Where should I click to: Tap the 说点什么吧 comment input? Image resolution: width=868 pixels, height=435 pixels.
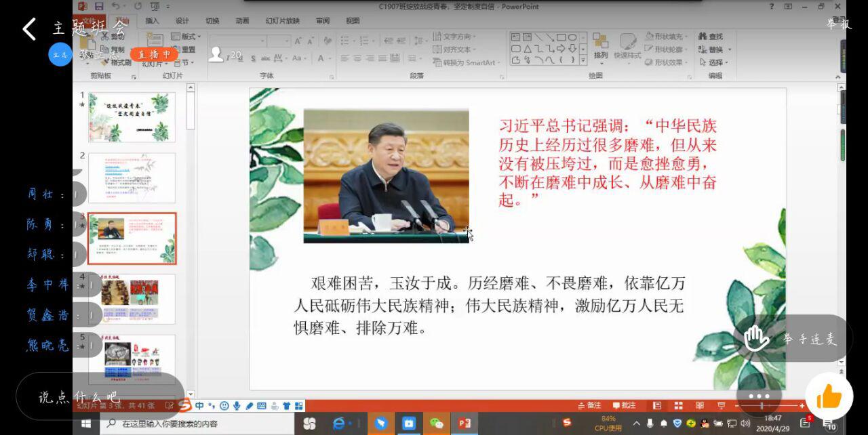(x=100, y=397)
